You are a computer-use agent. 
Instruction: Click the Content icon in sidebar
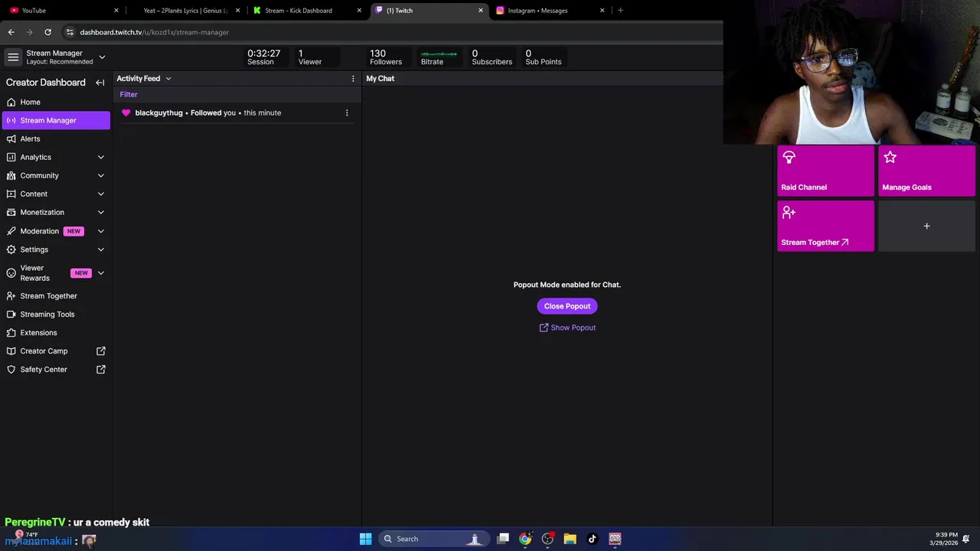click(11, 194)
